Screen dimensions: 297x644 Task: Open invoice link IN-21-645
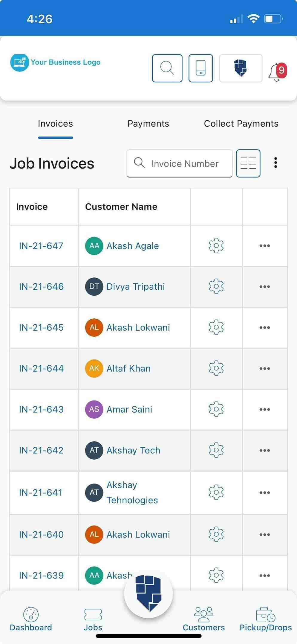pos(41,328)
